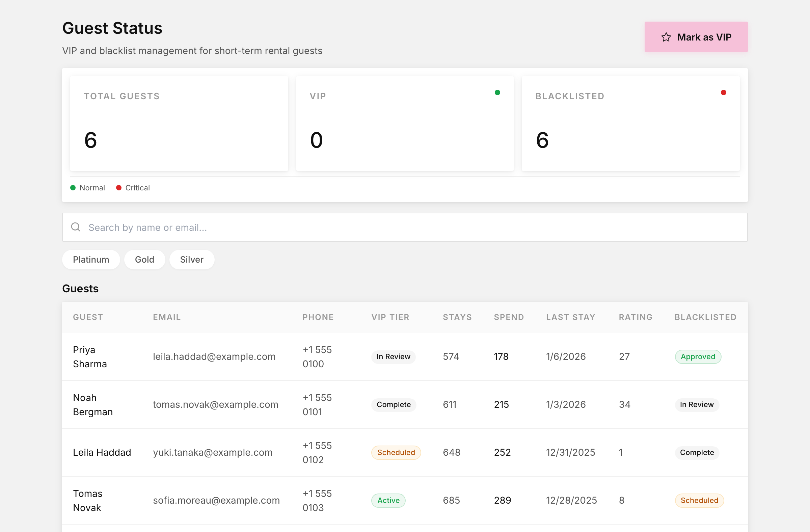This screenshot has width=810, height=532.
Task: Click phone number +1 555 0100
Action: click(x=317, y=357)
